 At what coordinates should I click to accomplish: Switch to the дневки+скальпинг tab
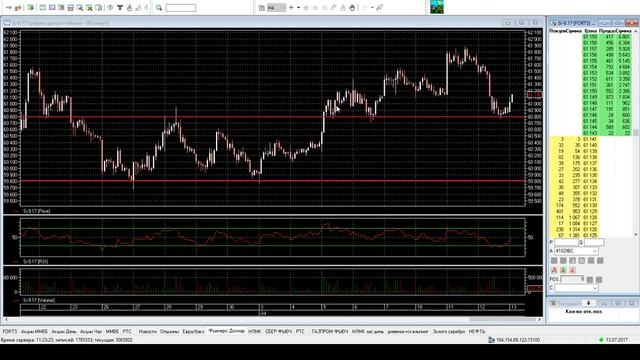coord(408,331)
